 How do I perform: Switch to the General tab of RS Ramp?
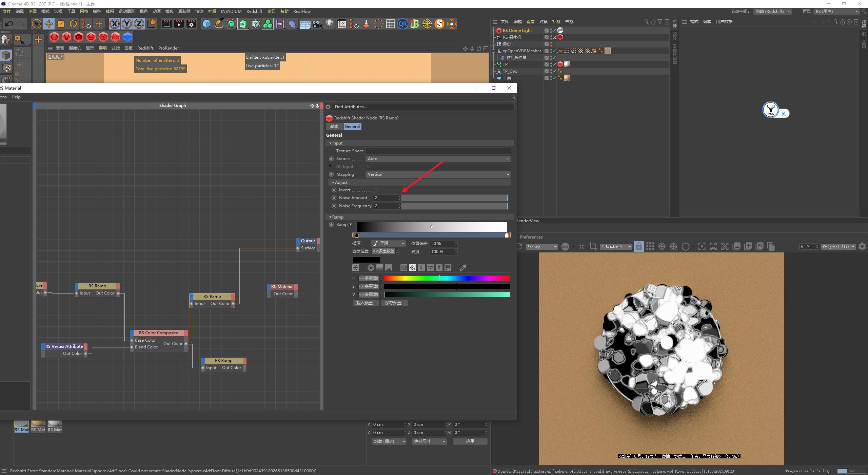tap(352, 126)
